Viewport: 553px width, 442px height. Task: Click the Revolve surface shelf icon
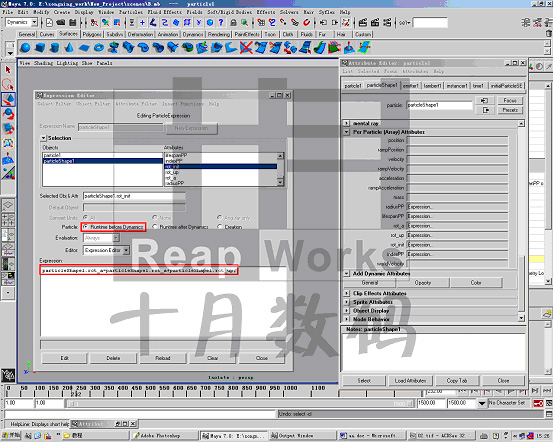[113, 47]
